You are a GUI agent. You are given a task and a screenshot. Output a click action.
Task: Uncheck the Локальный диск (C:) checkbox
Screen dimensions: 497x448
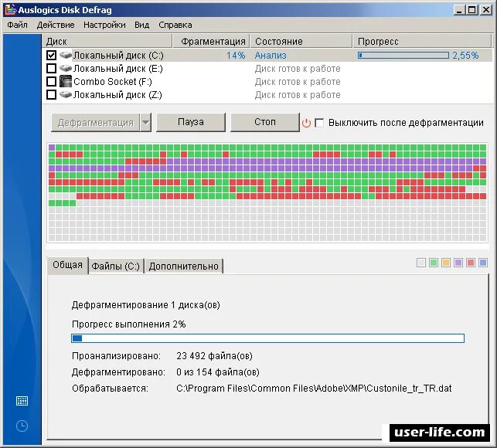[x=51, y=55]
